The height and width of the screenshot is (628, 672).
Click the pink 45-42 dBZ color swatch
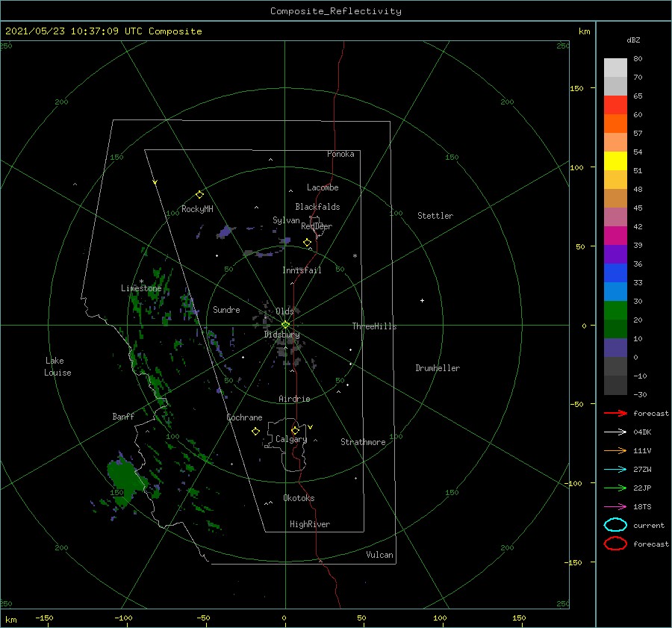[x=615, y=217]
